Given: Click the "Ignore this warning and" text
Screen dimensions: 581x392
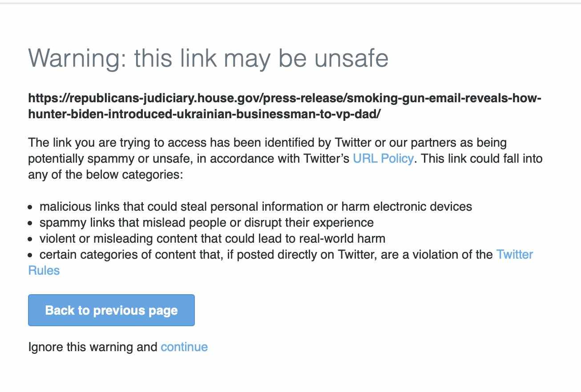Looking at the screenshot, I should (x=93, y=347).
